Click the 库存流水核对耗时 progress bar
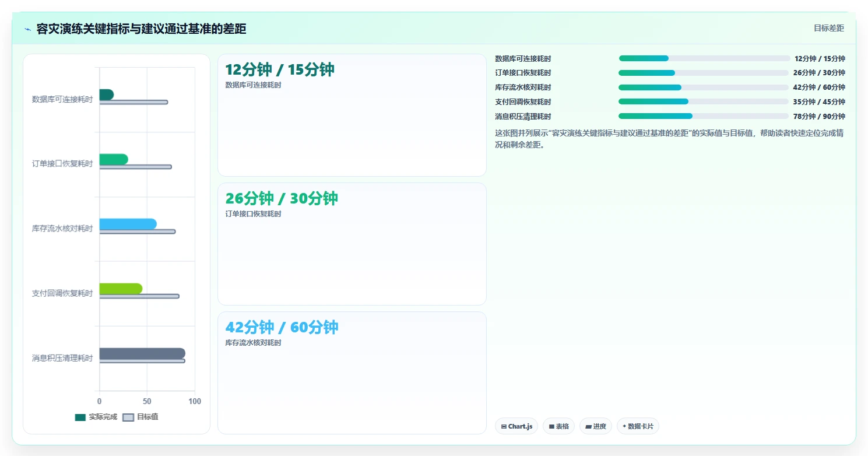This screenshot has width=868, height=456. pos(704,87)
